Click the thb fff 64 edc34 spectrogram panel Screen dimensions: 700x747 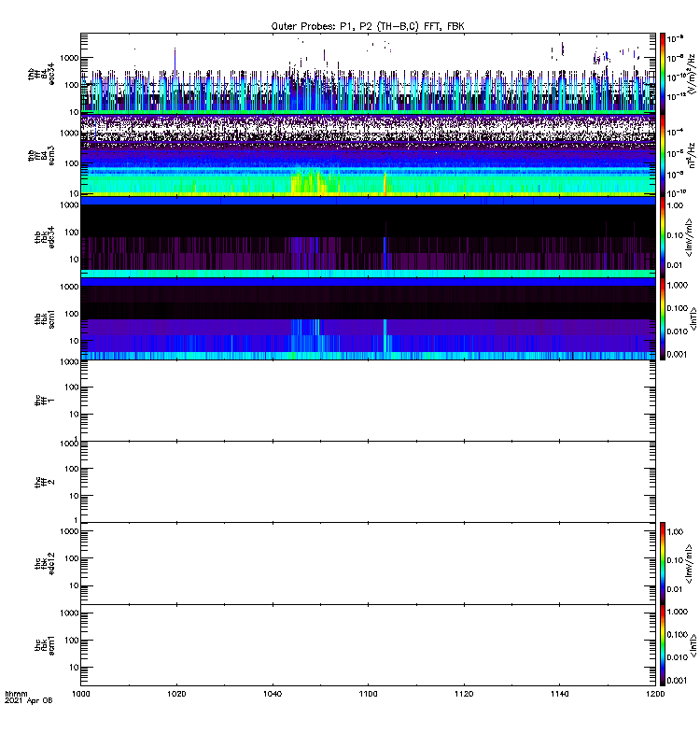tap(368, 74)
